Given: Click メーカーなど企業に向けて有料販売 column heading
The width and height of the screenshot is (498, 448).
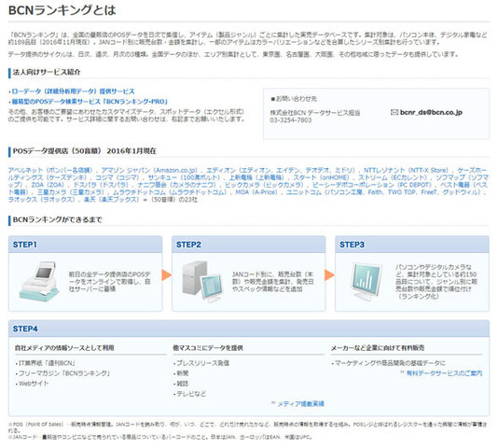Looking at the screenshot, I should (x=378, y=348).
